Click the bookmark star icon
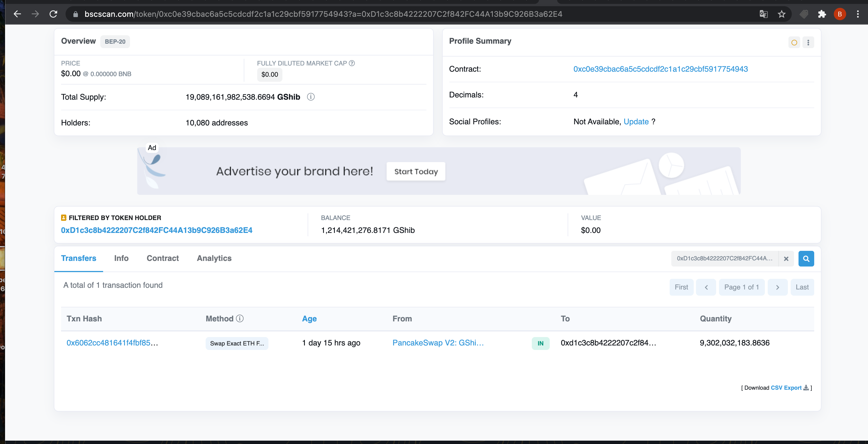This screenshot has width=868, height=444. 781,14
